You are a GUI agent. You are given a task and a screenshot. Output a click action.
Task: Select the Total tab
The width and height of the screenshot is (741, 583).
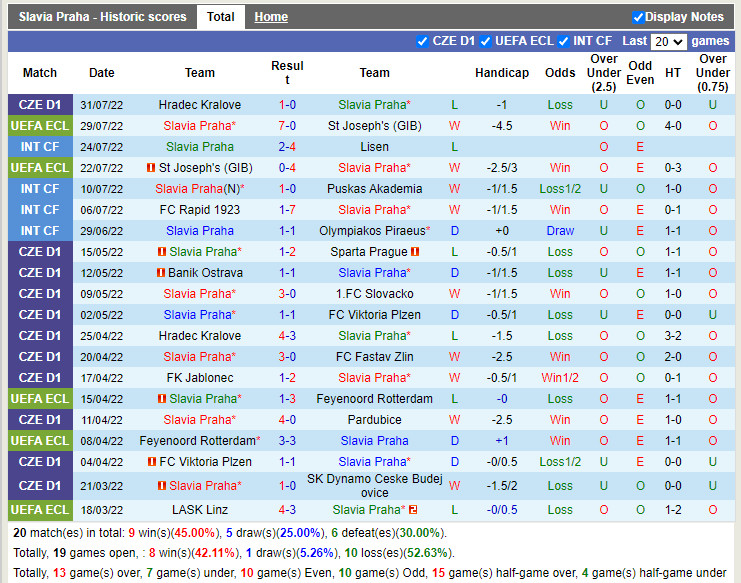click(x=220, y=17)
